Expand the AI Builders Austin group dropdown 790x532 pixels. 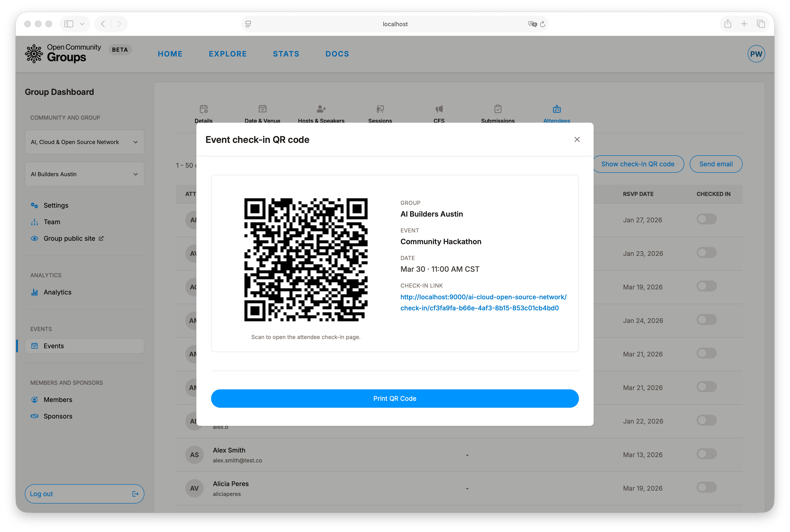click(85, 174)
